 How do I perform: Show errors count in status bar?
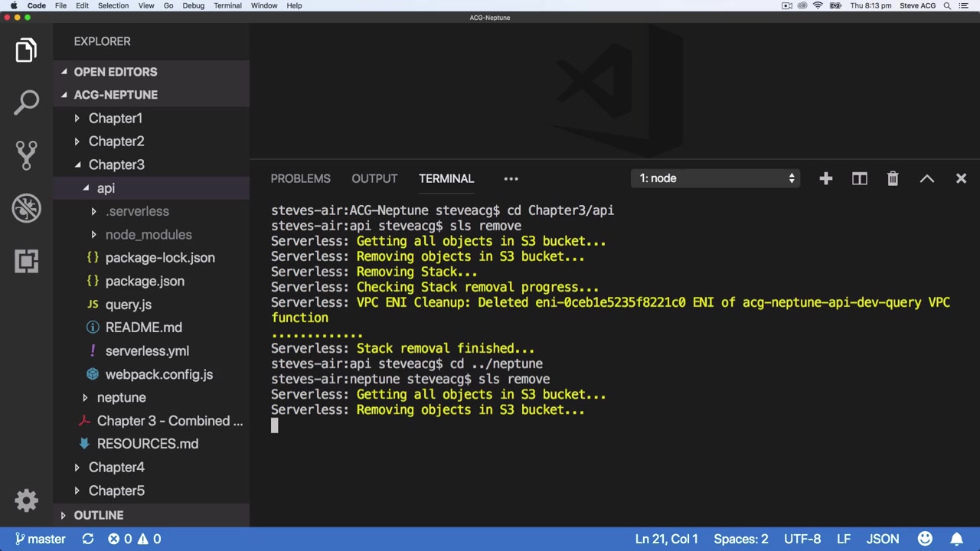119,539
